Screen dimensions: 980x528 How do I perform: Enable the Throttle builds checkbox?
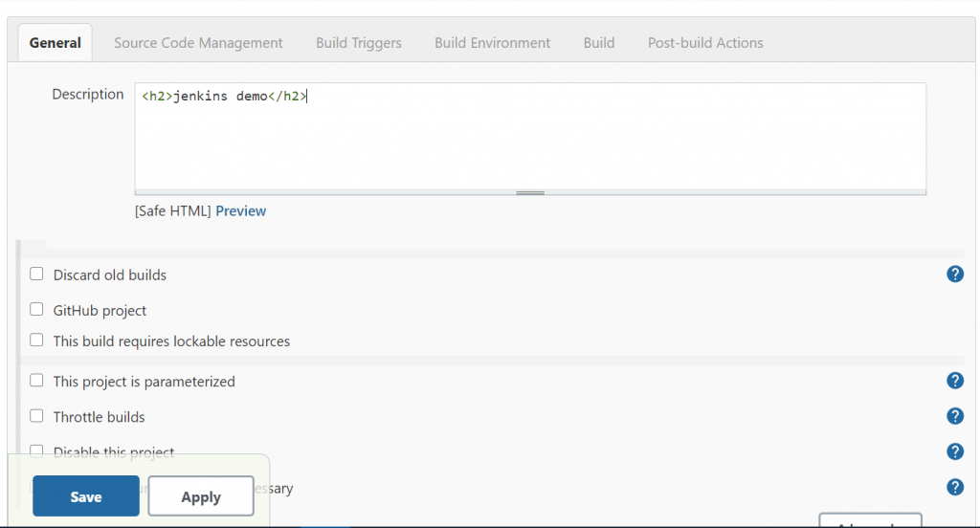[36, 416]
